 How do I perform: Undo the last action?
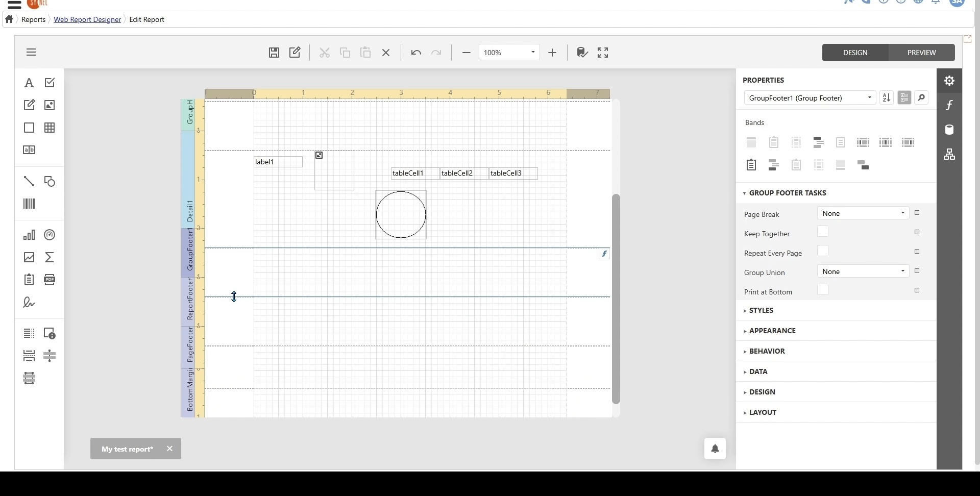(x=416, y=53)
